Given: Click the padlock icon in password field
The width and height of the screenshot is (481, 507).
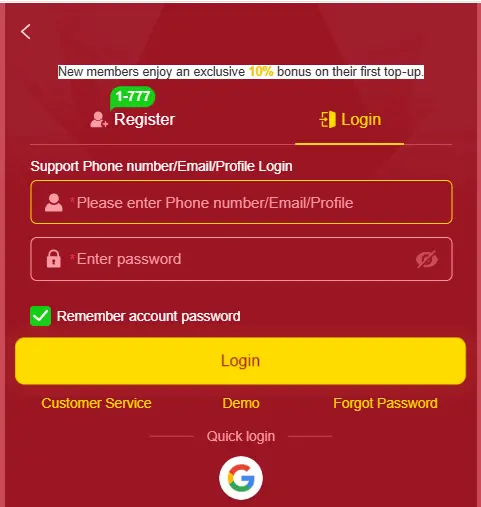Looking at the screenshot, I should tap(54, 259).
